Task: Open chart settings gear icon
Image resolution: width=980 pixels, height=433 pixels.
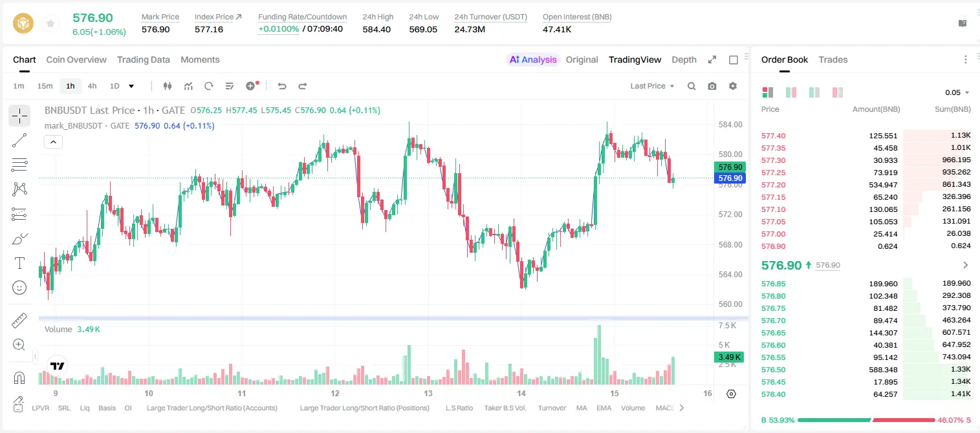Action: click(733, 86)
